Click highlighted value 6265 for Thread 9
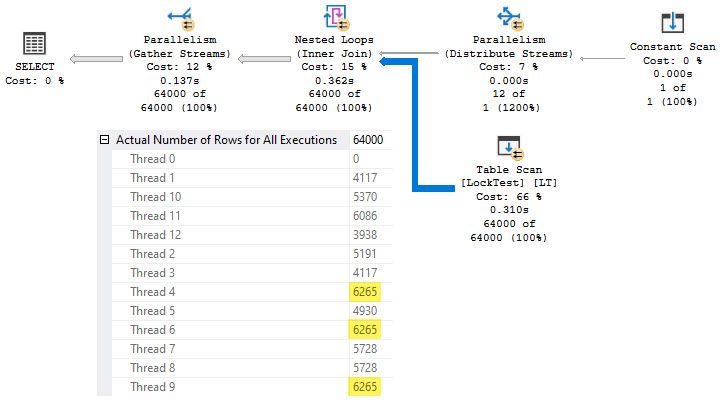The height and width of the screenshot is (405, 725). point(365,387)
